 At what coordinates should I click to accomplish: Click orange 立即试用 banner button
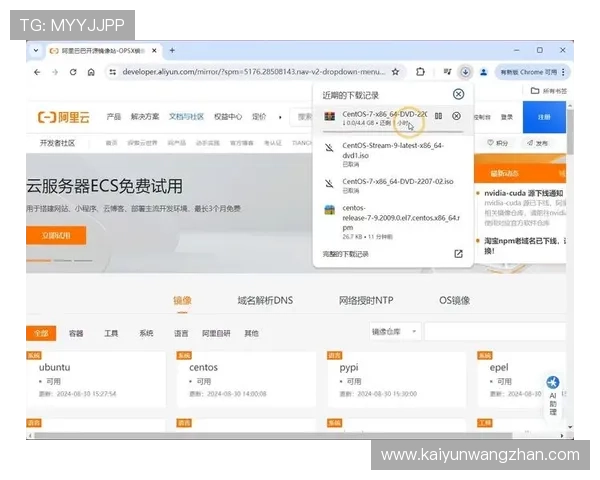[56, 235]
